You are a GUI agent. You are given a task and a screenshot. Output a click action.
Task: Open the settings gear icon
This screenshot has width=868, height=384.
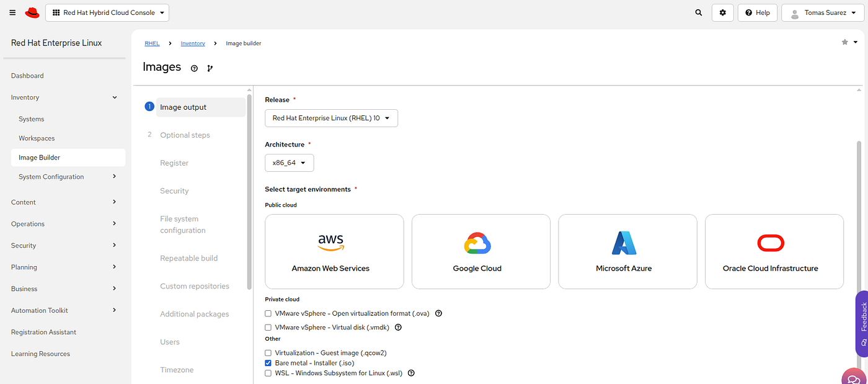(x=722, y=12)
